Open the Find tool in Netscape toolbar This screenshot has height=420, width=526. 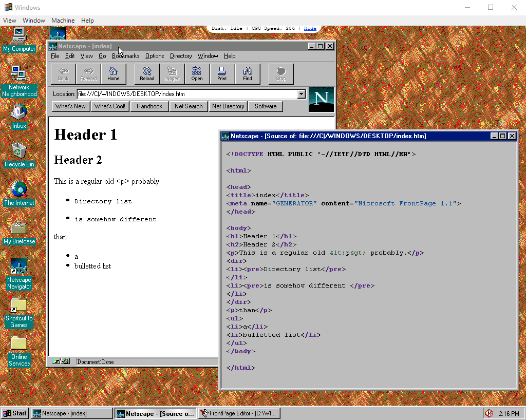click(x=248, y=73)
